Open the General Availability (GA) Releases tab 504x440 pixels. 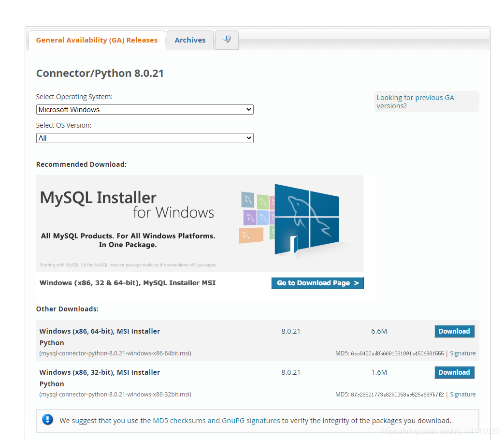click(97, 40)
